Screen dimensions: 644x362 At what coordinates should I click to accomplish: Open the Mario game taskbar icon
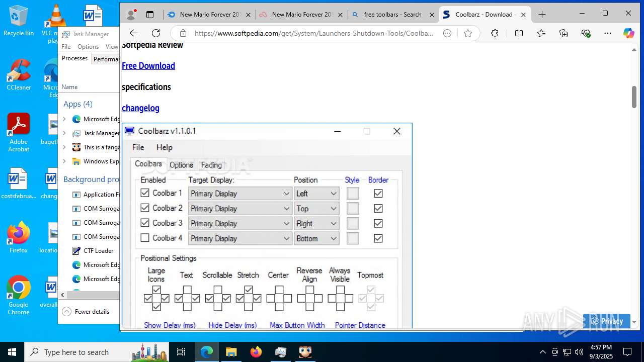coord(305,352)
